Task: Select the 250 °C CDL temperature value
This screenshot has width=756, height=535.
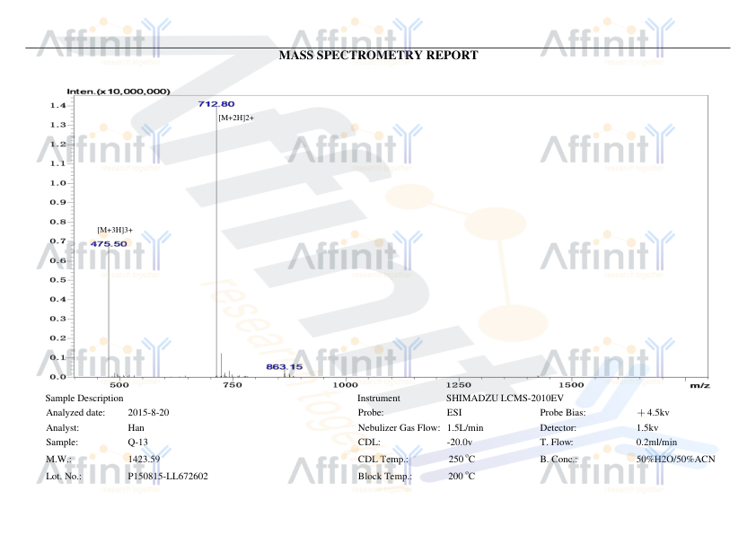Action: pos(462,460)
